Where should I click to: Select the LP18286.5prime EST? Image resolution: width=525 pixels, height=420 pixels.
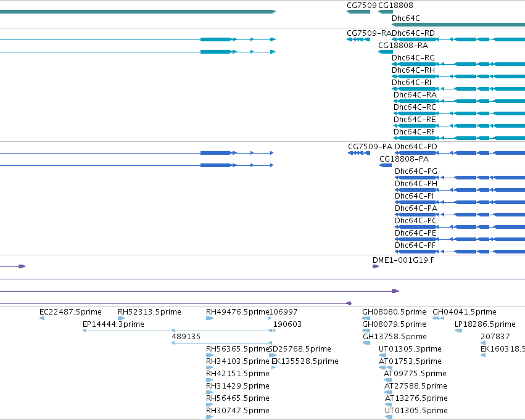[x=458, y=331]
